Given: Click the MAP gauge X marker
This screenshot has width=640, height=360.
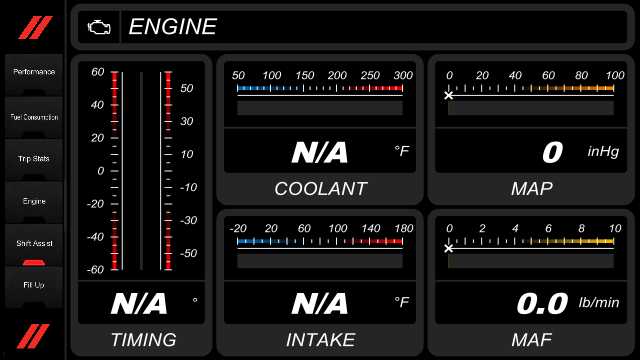Looking at the screenshot, I should 449,96.
